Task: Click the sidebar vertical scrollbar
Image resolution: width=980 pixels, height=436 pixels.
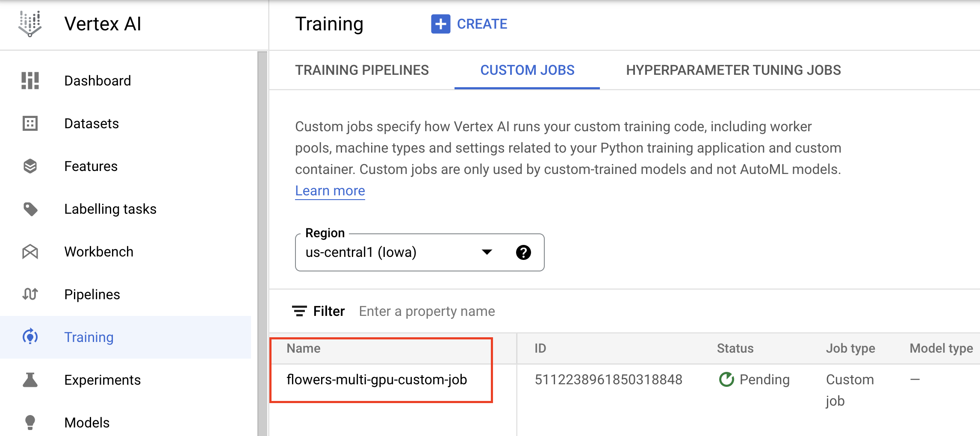Action: 262,244
